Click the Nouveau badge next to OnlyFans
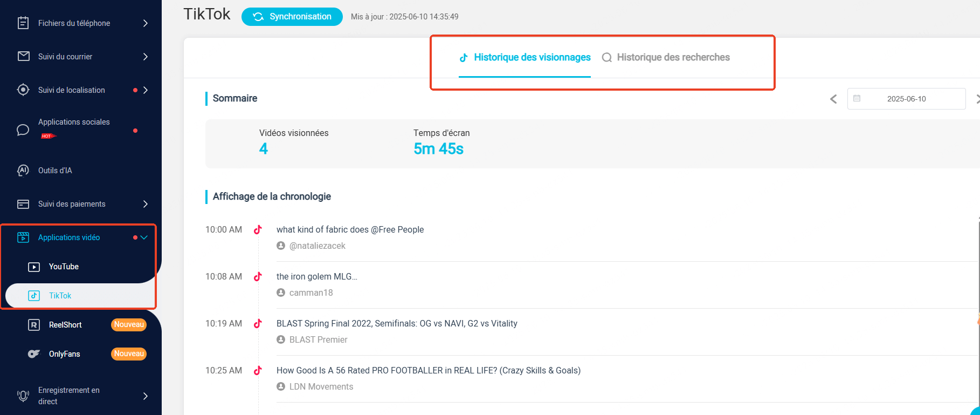The height and width of the screenshot is (415, 980). pyautogui.click(x=129, y=353)
